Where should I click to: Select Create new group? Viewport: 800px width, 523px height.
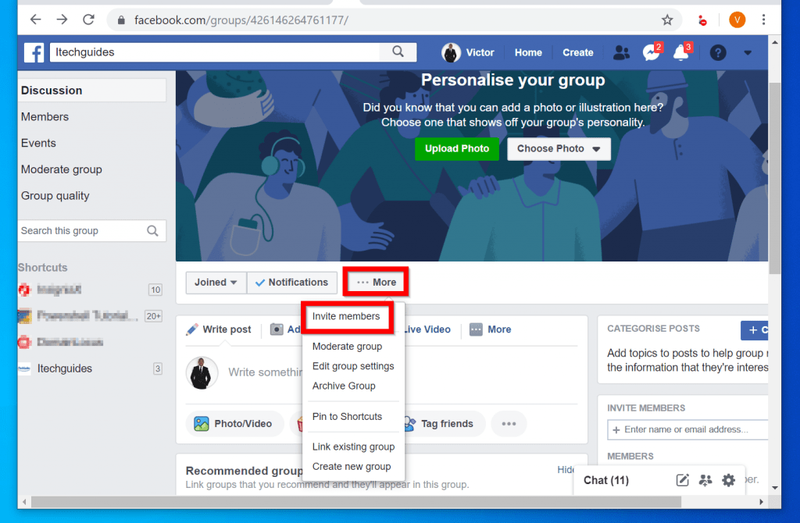tap(352, 467)
